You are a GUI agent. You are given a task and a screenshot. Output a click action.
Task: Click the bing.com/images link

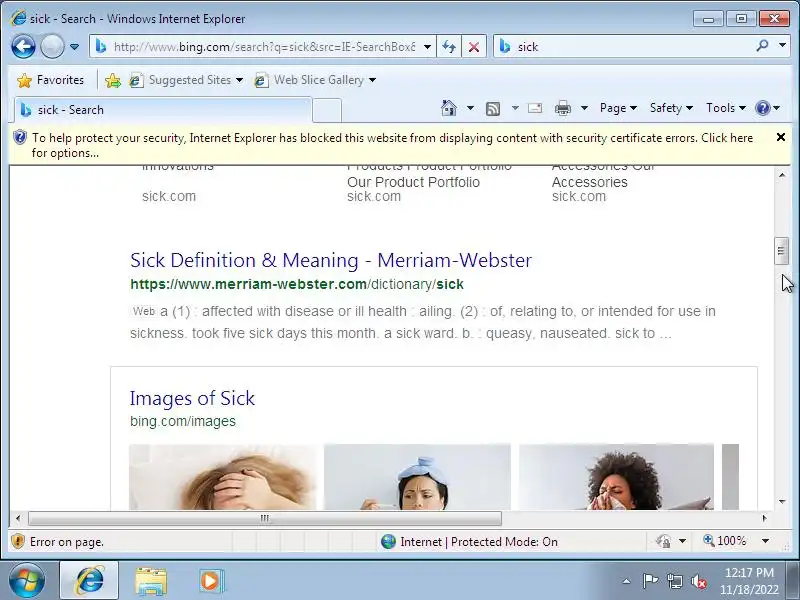183,421
